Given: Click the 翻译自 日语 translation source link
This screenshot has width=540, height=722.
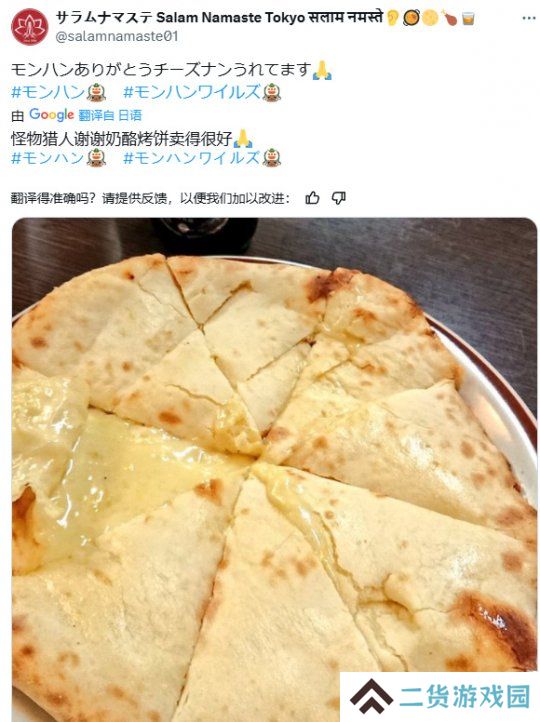Looking at the screenshot, I should point(110,115).
